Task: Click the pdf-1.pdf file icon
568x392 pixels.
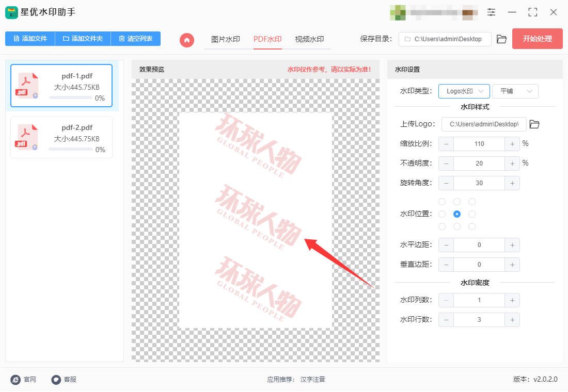Action: coord(27,86)
